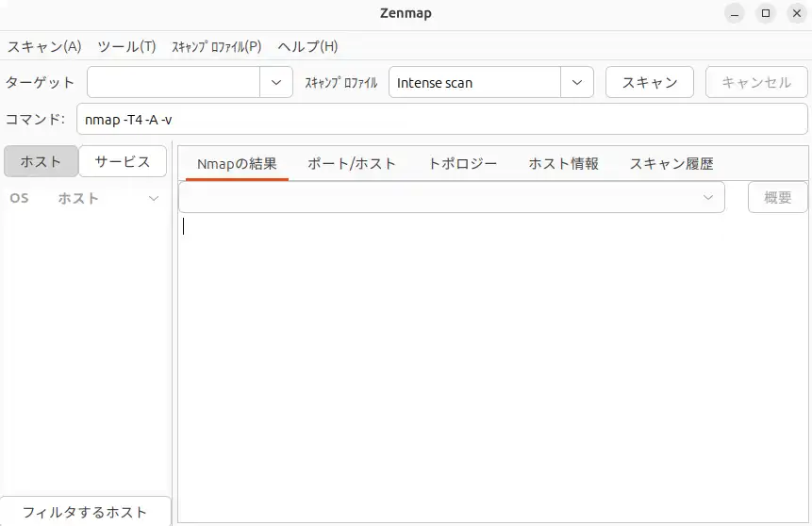This screenshot has height=526, width=812.
Task: Switch to the ポート/ホスト tab
Action: pos(352,164)
